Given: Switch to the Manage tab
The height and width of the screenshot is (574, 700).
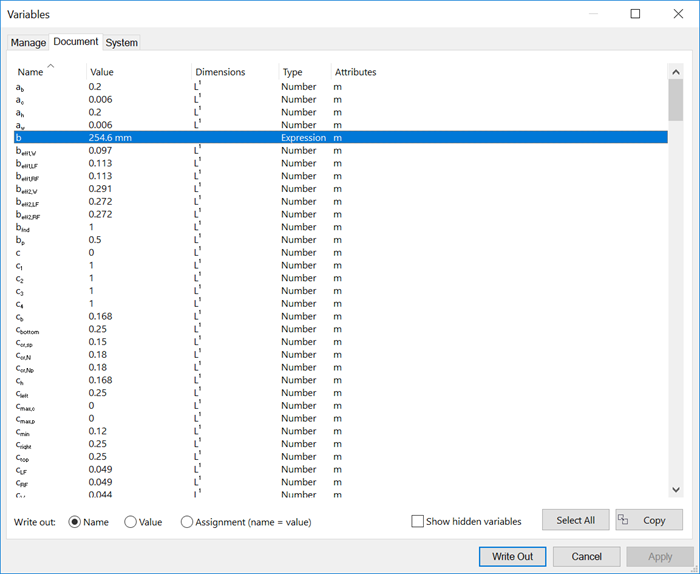Looking at the screenshot, I should (28, 42).
